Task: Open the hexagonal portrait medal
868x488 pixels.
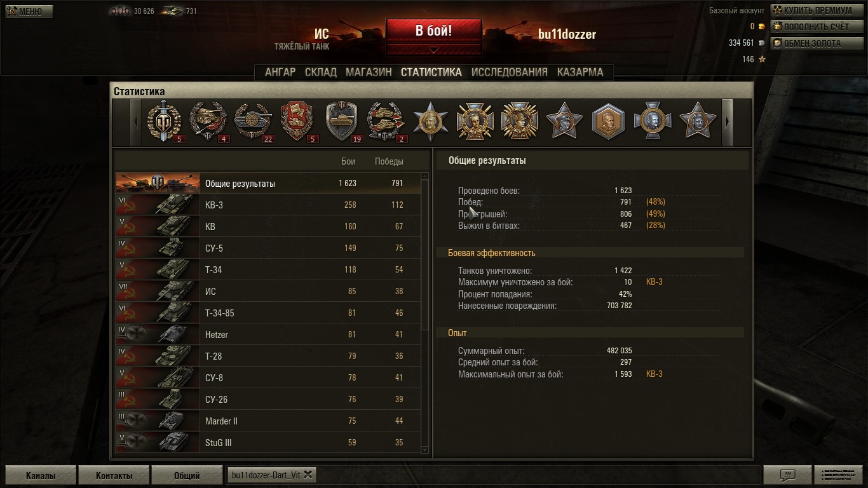Action: point(608,121)
